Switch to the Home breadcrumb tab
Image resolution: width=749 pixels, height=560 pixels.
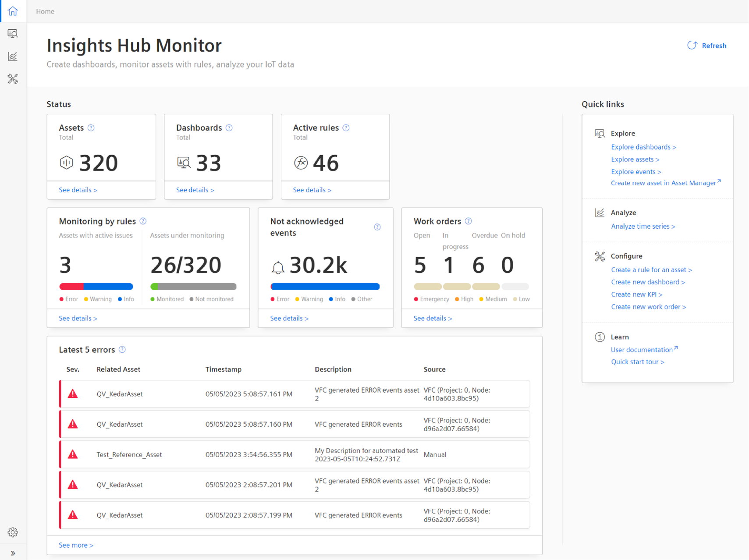[x=45, y=11]
